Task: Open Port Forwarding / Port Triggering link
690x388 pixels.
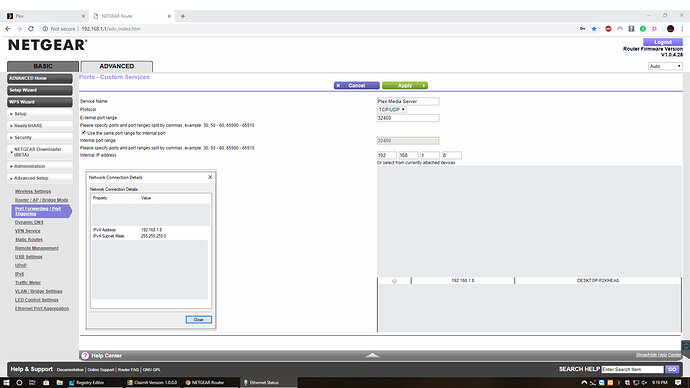Action: pyautogui.click(x=38, y=211)
